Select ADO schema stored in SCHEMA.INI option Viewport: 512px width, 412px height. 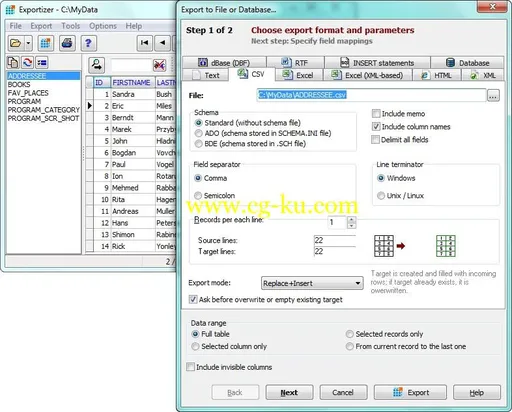[x=263, y=133]
